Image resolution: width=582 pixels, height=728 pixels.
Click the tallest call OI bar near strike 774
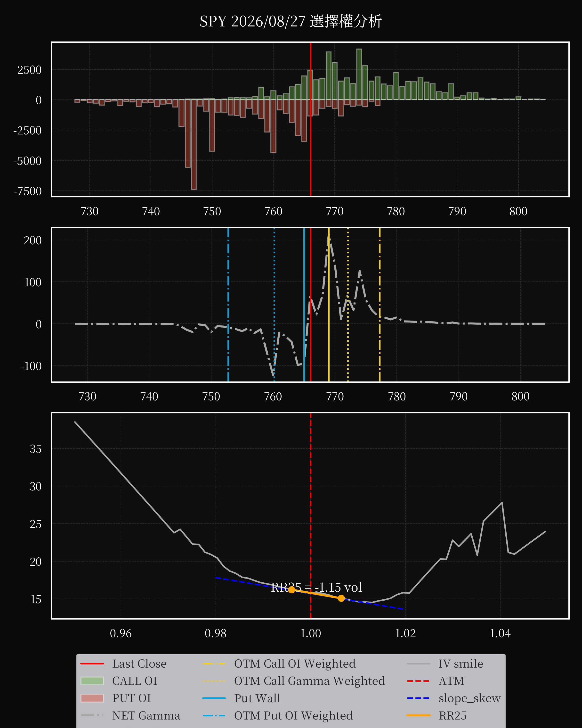359,74
